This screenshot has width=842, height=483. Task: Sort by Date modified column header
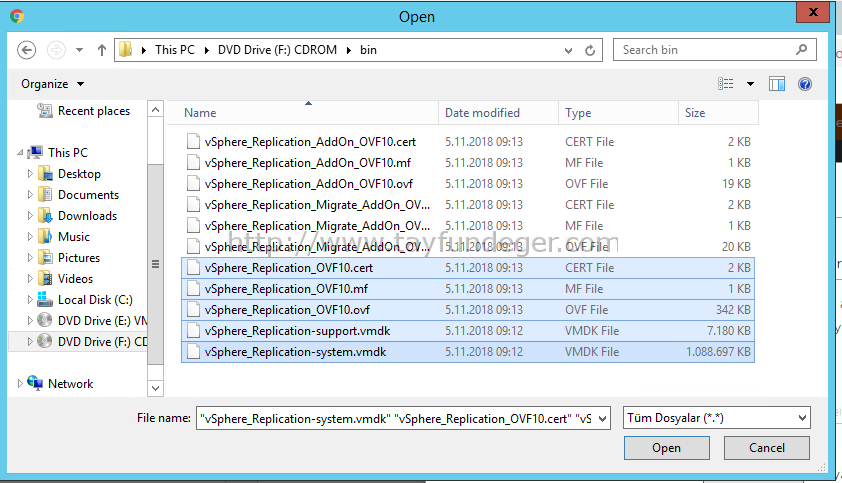tap(498, 113)
